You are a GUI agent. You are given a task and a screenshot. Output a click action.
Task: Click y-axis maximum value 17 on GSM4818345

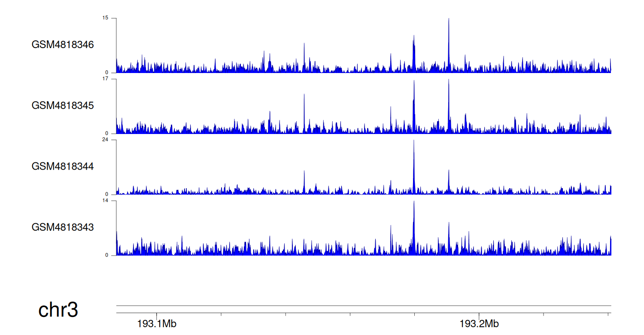click(x=106, y=79)
